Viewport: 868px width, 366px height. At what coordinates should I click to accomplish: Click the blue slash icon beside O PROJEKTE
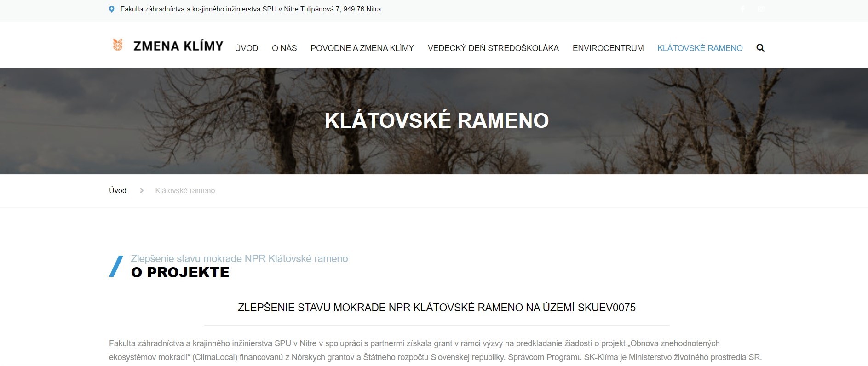pos(116,266)
